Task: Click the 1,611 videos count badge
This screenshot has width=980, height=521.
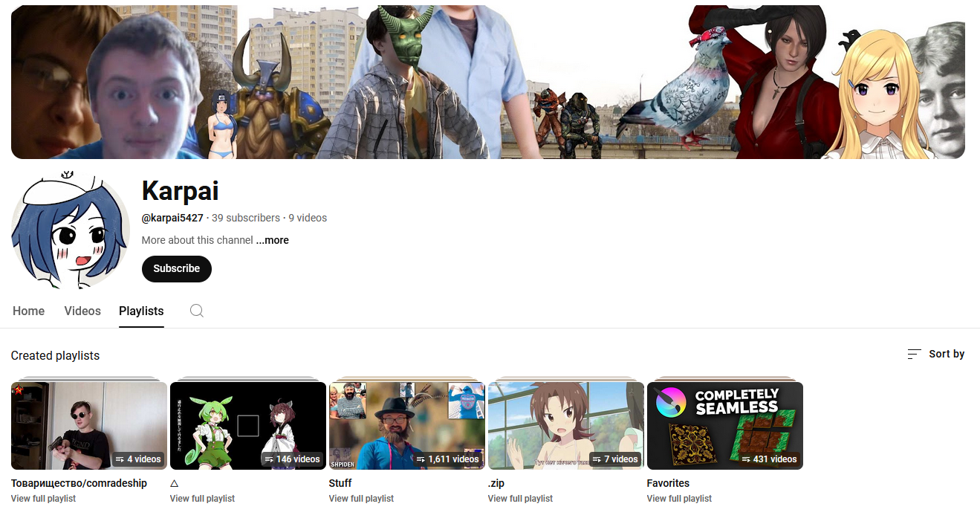Action: (x=448, y=459)
